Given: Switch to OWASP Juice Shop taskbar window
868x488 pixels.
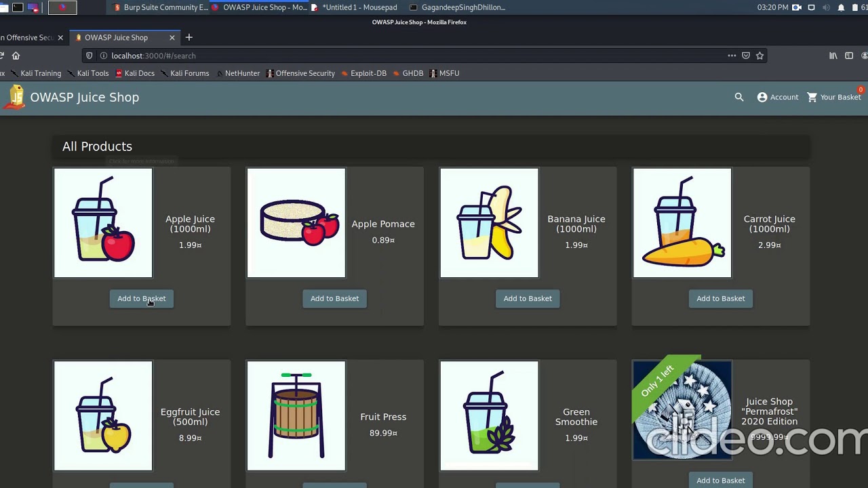Looking at the screenshot, I should (x=260, y=7).
